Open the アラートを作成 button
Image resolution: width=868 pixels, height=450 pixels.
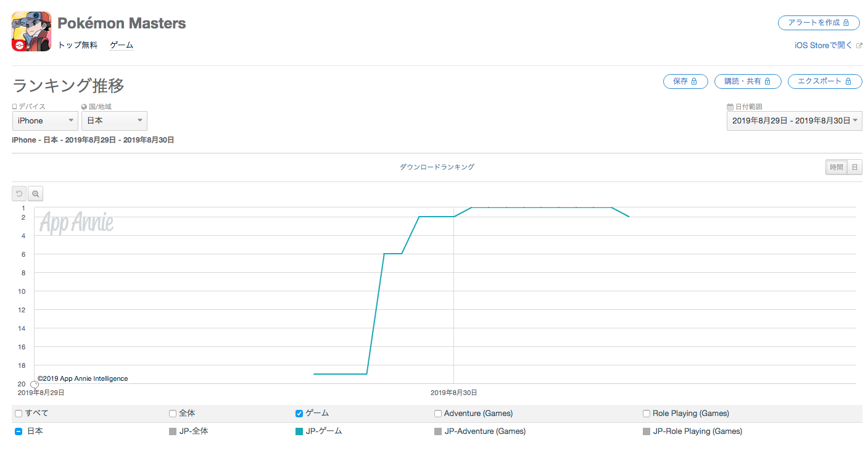click(x=819, y=23)
